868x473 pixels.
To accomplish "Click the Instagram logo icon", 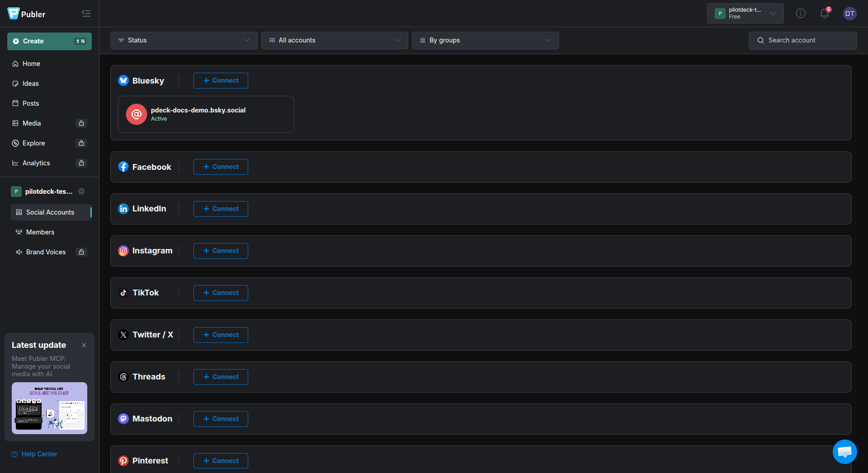I will 123,251.
